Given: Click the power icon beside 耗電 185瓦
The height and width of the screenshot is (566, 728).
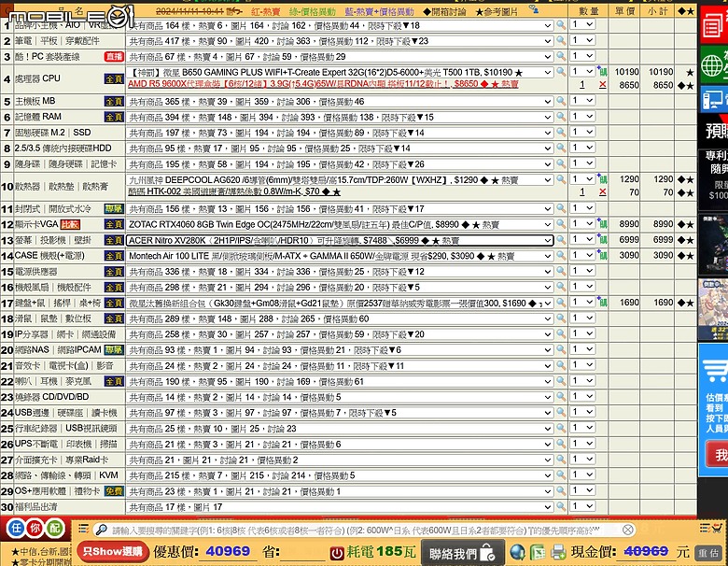Looking at the screenshot, I should click(x=337, y=553).
